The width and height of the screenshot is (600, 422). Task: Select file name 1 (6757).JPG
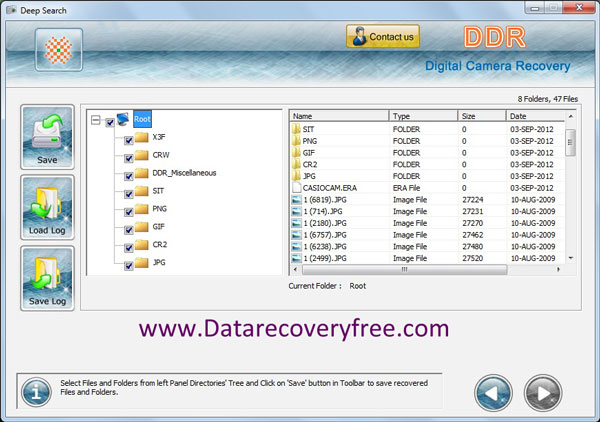pos(325,235)
